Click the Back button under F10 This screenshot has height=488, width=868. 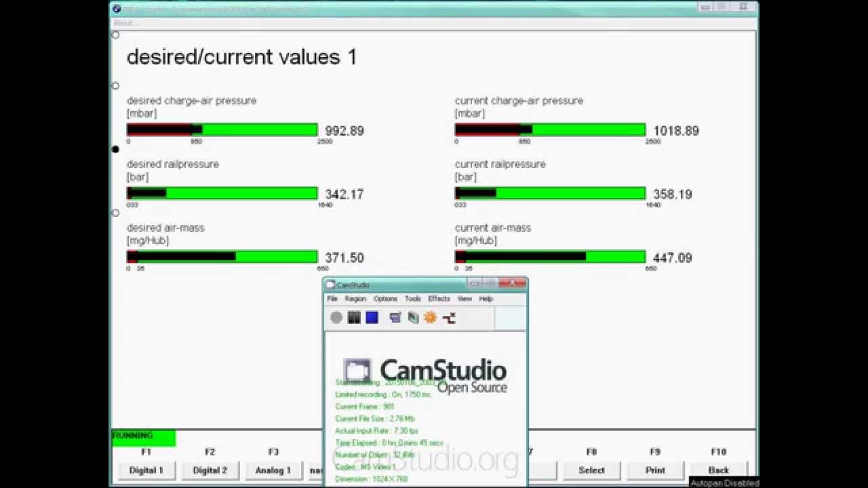[x=719, y=470]
